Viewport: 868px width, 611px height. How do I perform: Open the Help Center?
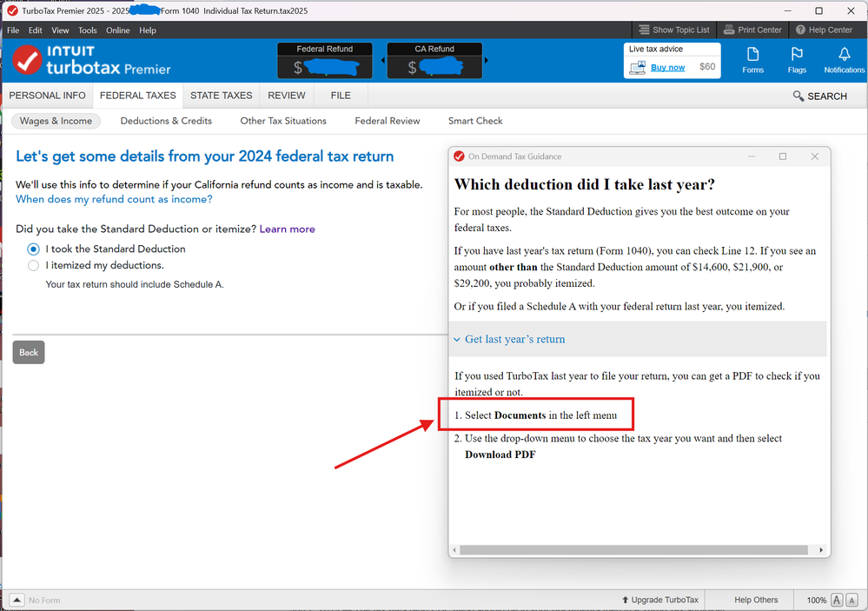pyautogui.click(x=824, y=30)
